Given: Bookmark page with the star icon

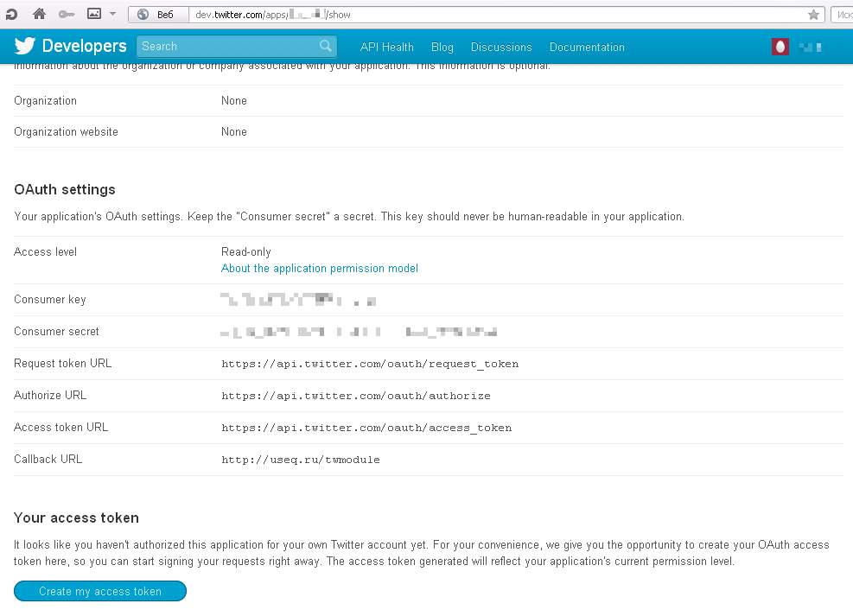Looking at the screenshot, I should pos(813,15).
